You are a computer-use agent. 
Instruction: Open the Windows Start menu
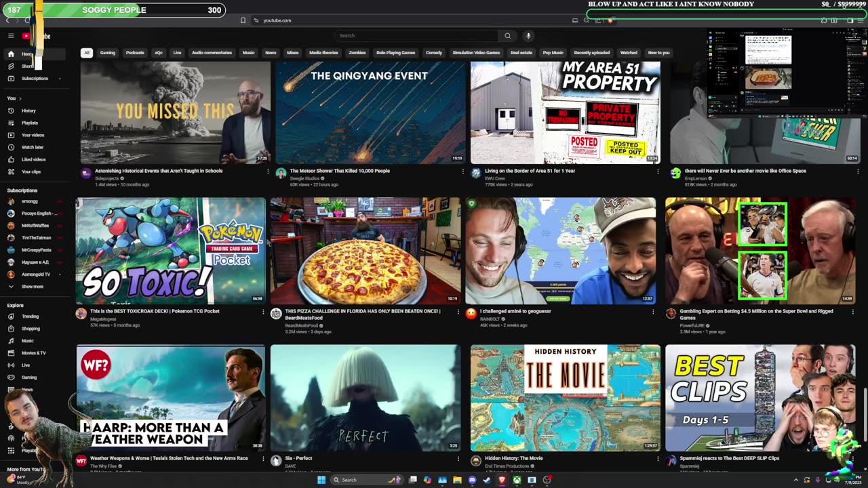tap(321, 480)
